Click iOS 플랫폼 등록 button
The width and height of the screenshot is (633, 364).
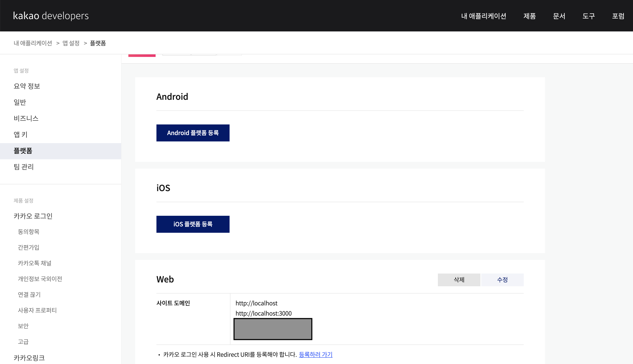(193, 224)
